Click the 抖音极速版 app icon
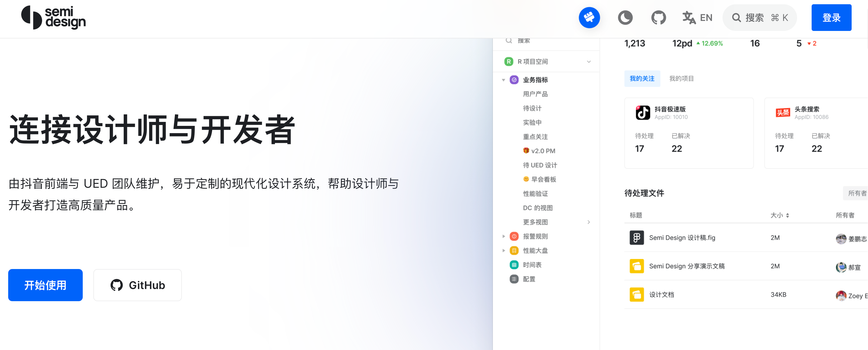Image resolution: width=868 pixels, height=350 pixels. pyautogui.click(x=642, y=113)
